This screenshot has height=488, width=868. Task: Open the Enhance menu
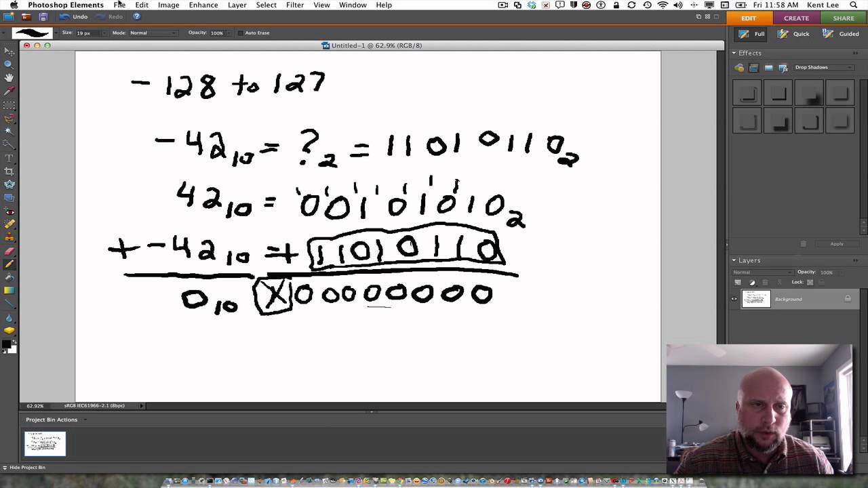pyautogui.click(x=203, y=5)
